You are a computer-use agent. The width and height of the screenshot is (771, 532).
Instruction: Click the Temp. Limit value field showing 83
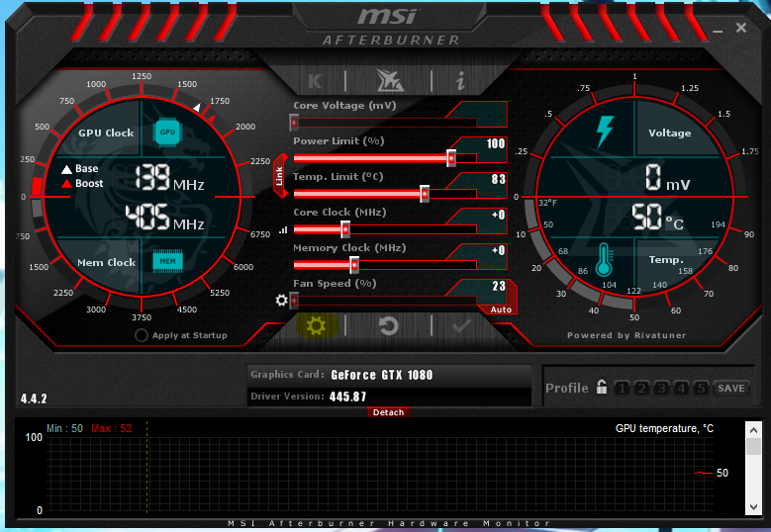pyautogui.click(x=484, y=179)
